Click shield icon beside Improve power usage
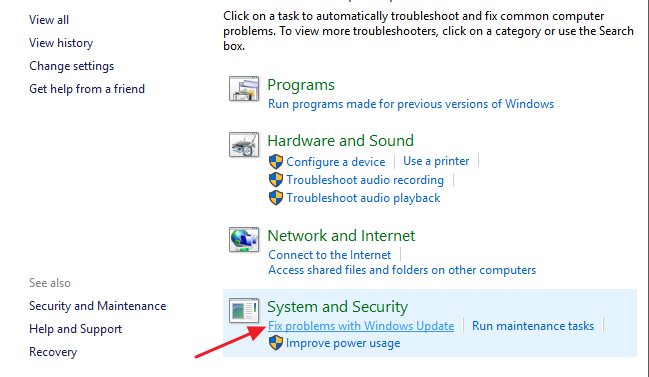This screenshot has width=649, height=377. 276,343
